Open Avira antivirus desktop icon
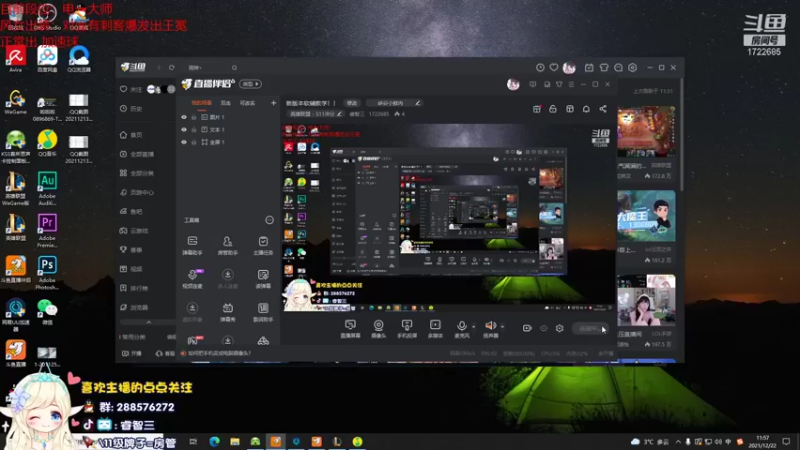This screenshot has width=800, height=450. click(15, 59)
